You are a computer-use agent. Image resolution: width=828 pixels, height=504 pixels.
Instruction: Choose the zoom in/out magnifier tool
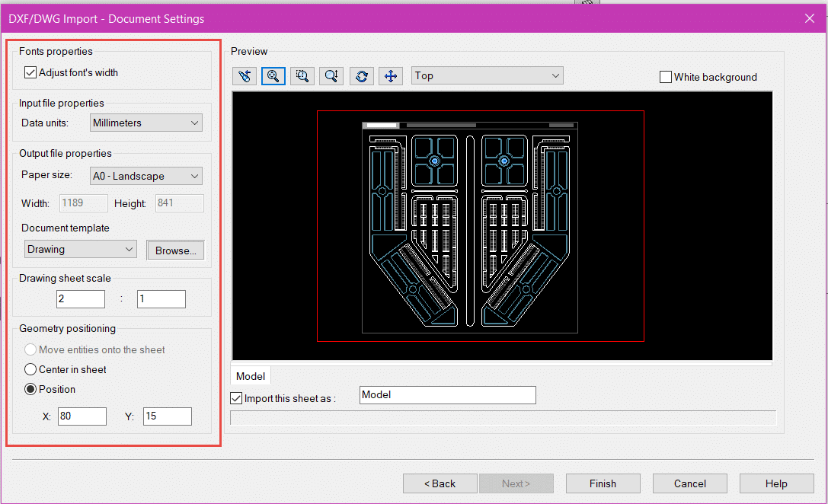click(x=331, y=76)
